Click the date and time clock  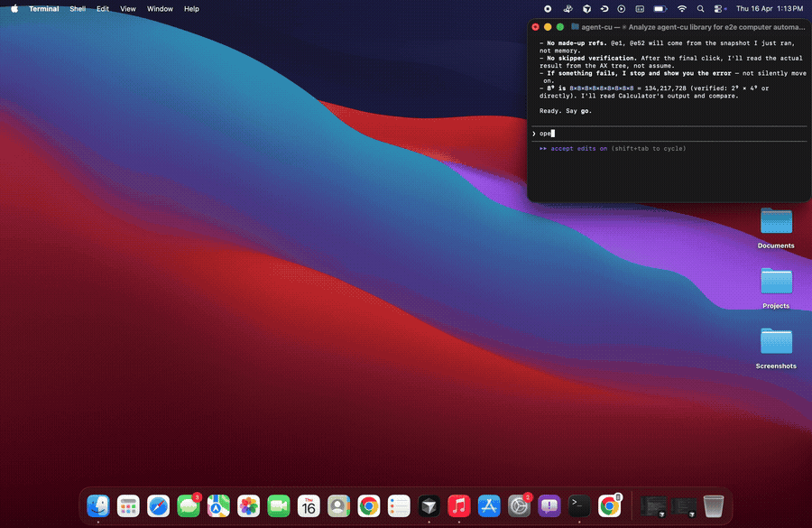click(770, 9)
